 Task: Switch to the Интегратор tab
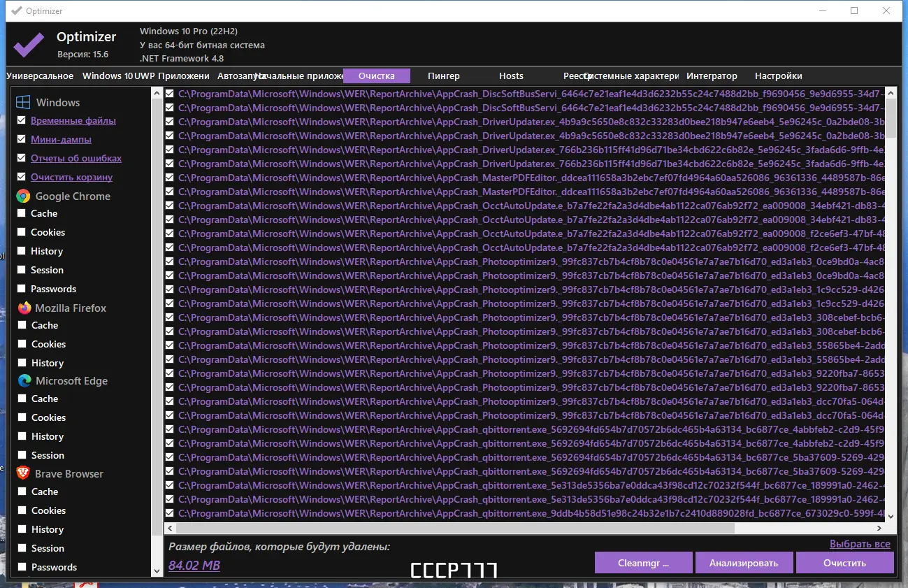click(712, 76)
